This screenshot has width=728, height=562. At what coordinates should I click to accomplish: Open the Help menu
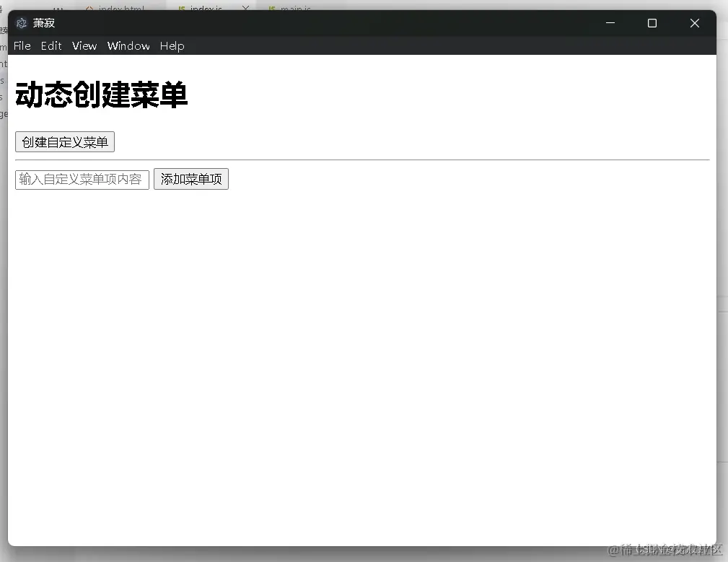click(x=172, y=45)
